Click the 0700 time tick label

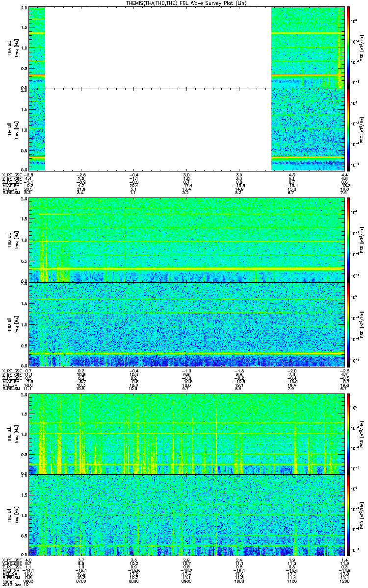click(x=82, y=580)
